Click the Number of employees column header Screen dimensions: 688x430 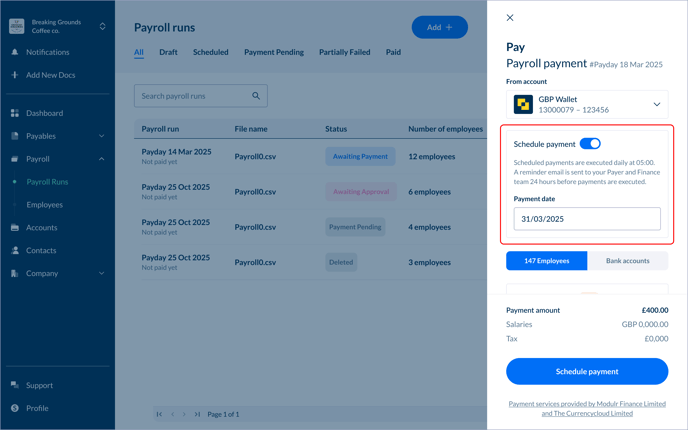pos(445,129)
